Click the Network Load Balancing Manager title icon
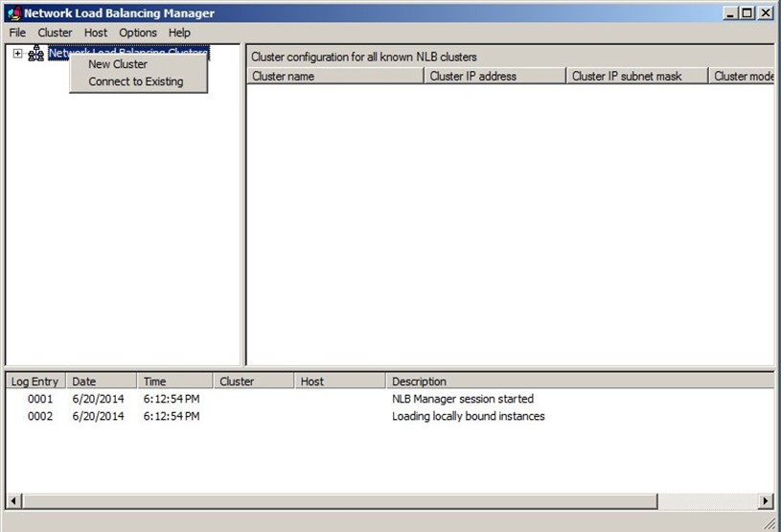Screen dimensions: 781x532 pos(15,13)
